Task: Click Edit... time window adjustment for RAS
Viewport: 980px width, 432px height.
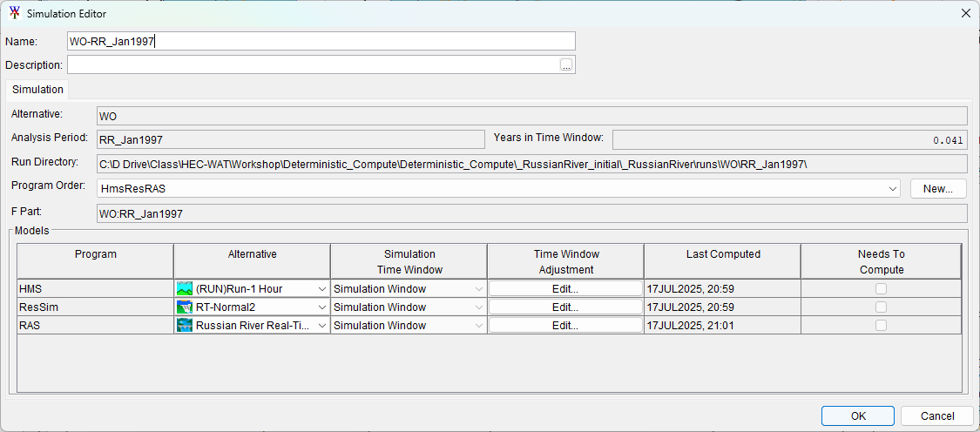Action: point(565,326)
